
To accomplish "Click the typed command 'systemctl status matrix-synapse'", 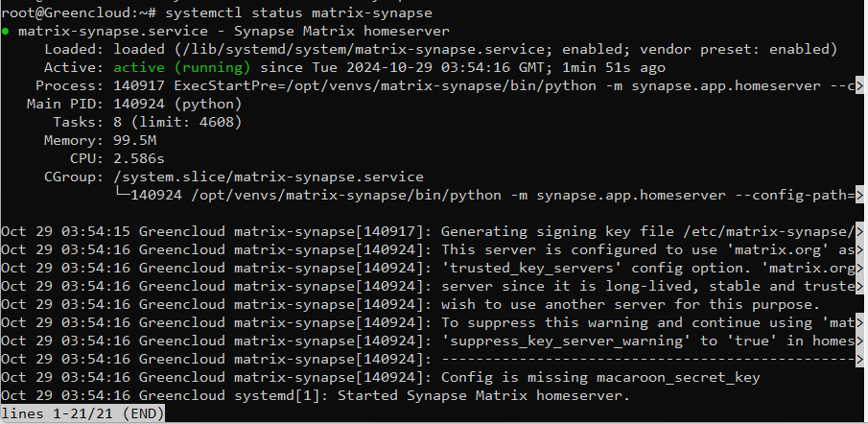I will (x=299, y=12).
